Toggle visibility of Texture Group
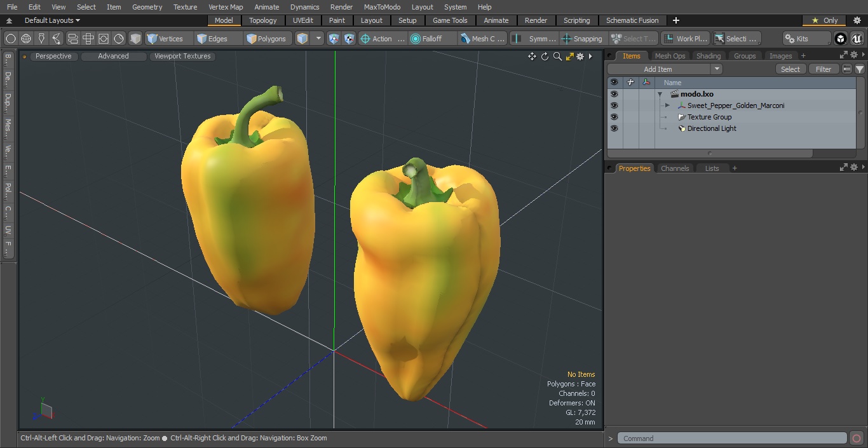Viewport: 868px width, 448px height. coord(614,117)
